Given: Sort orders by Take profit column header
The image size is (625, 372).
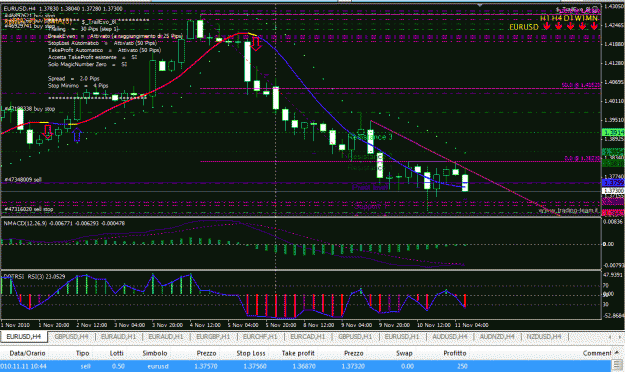Looking at the screenshot, I should (x=298, y=353).
